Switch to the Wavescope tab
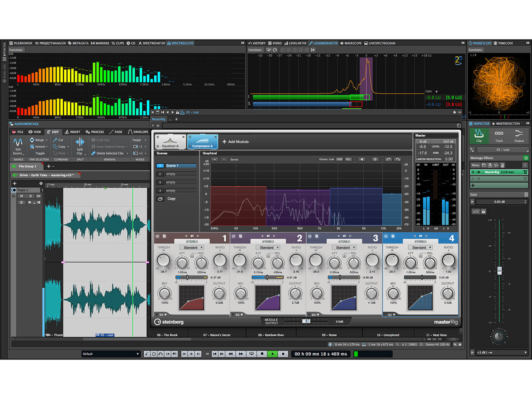The height and width of the screenshot is (399, 532). tap(351, 43)
